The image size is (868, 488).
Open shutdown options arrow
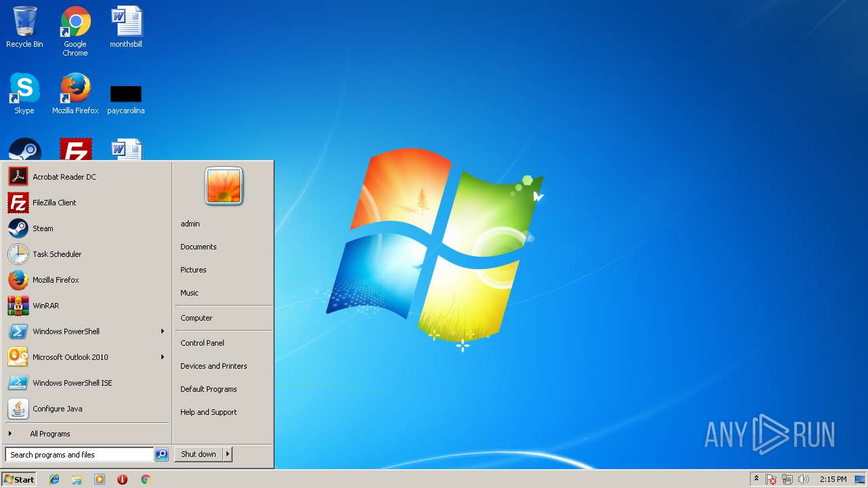tap(228, 454)
